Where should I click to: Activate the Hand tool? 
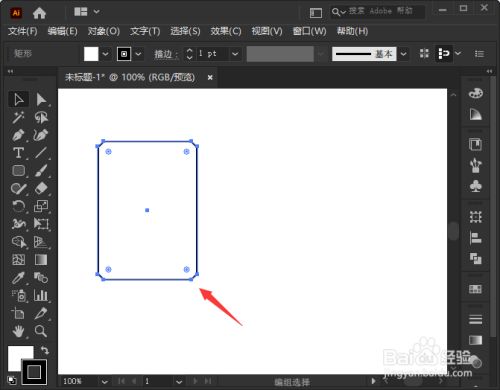coord(18,331)
